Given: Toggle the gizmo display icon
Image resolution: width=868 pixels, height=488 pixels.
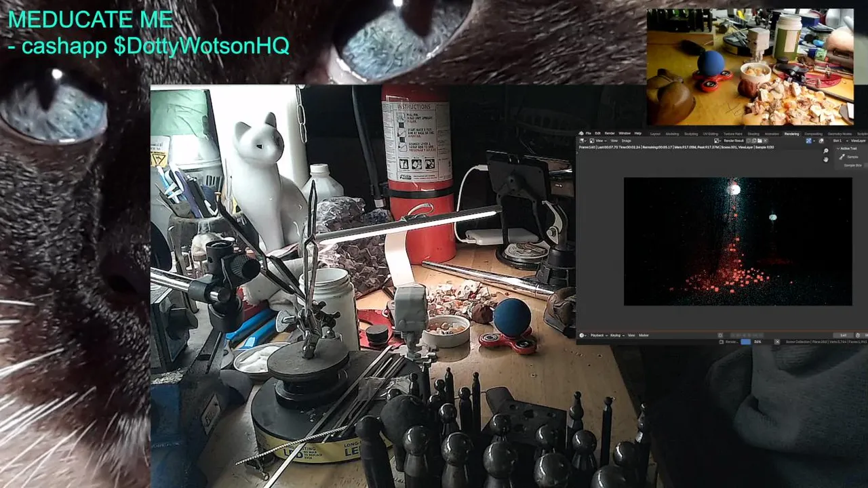Looking at the screenshot, I should pos(809,141).
